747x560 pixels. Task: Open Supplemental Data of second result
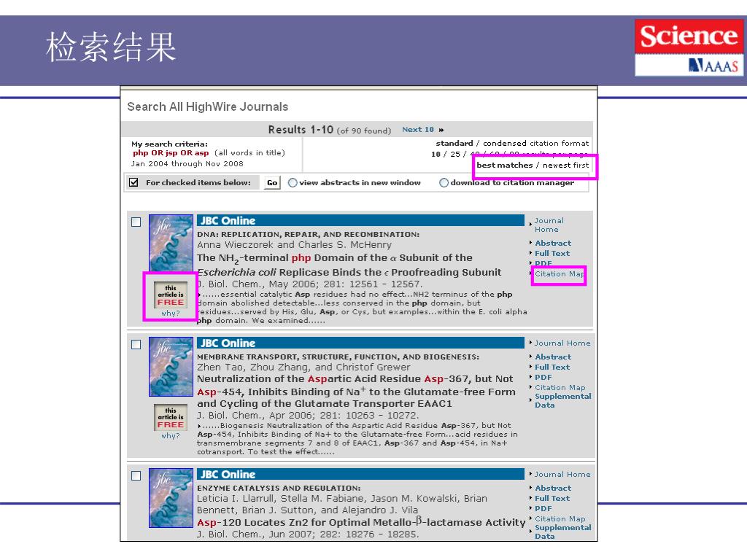(562, 400)
